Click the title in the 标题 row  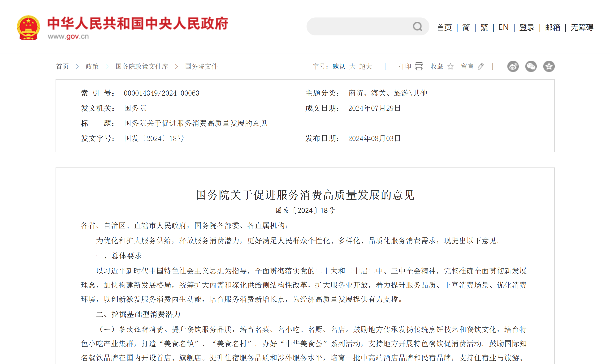(x=195, y=123)
